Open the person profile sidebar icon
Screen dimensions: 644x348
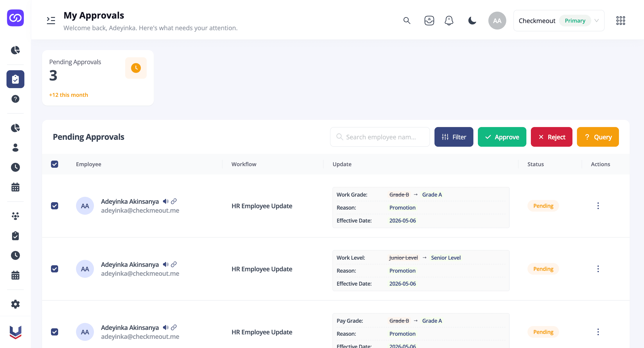click(x=15, y=148)
